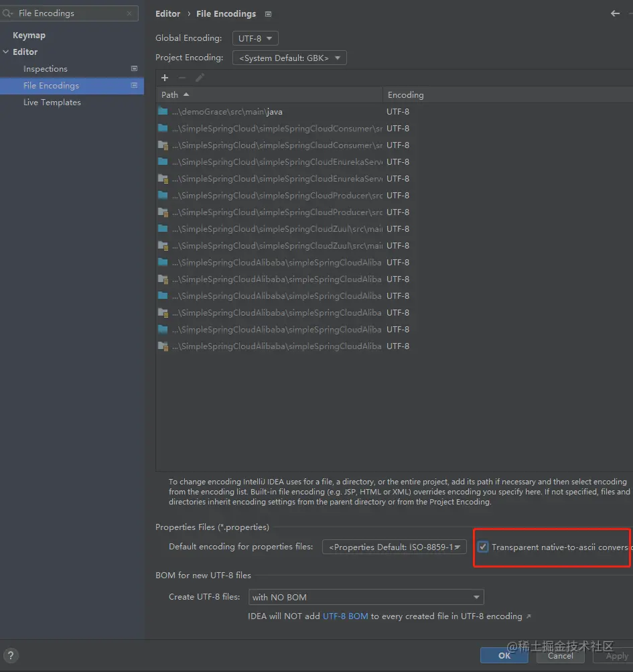Sort by the Path column header
The image size is (633, 672).
click(269, 94)
